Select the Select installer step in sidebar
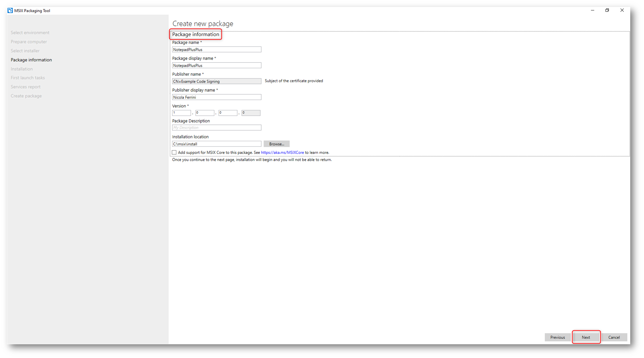 (x=25, y=51)
